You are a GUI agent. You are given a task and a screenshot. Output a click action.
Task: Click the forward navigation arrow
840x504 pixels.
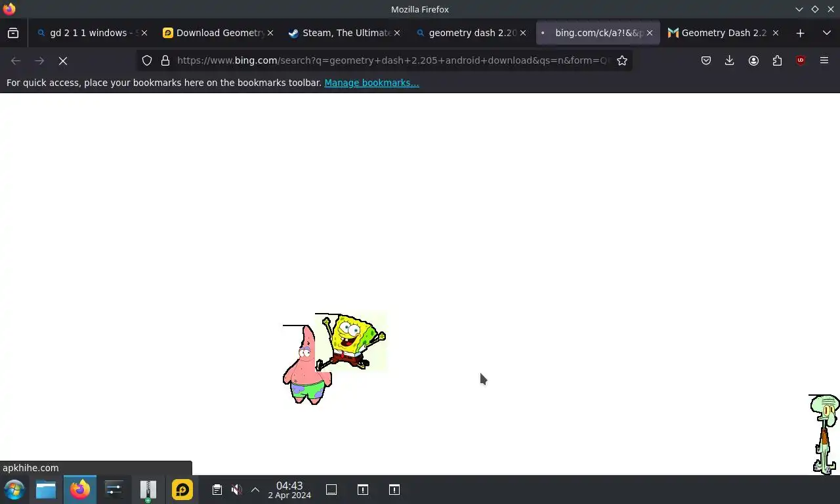click(x=39, y=60)
